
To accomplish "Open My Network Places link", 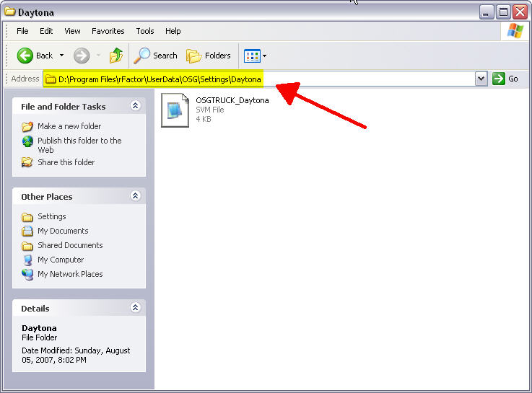I will click(70, 274).
